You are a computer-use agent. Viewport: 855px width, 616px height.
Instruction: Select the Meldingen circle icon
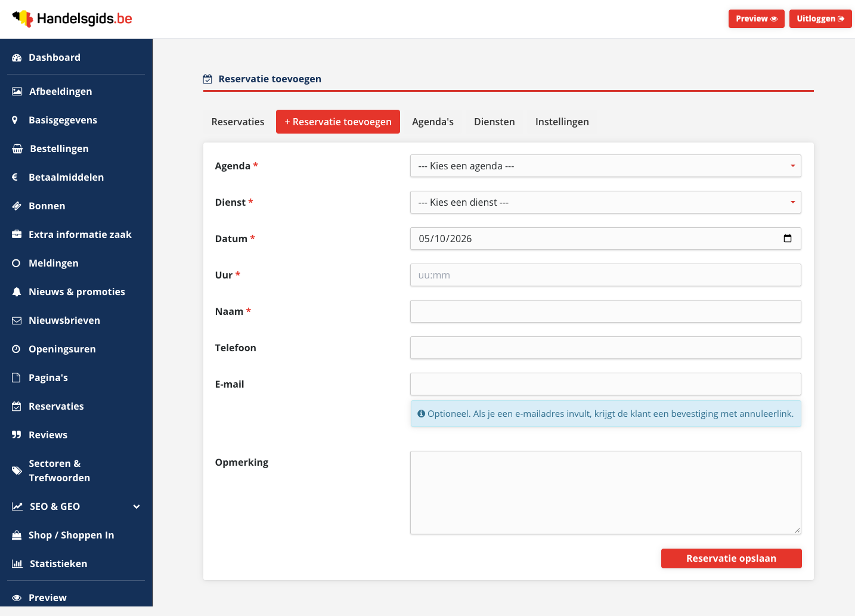(16, 263)
